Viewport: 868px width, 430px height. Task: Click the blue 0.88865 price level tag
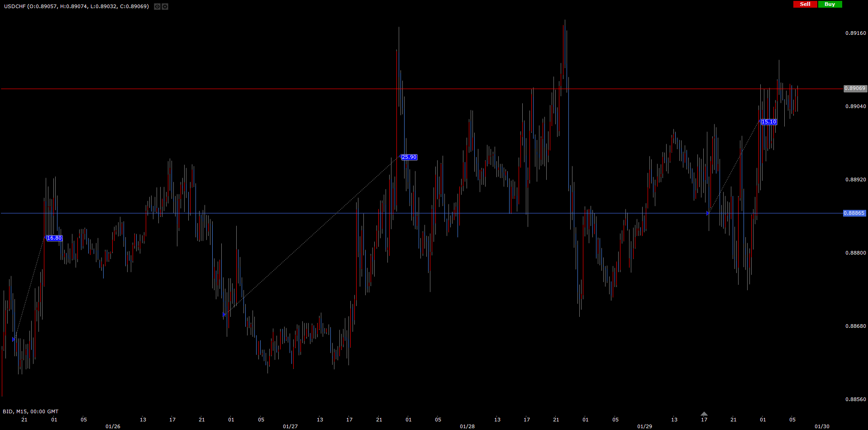click(854, 213)
